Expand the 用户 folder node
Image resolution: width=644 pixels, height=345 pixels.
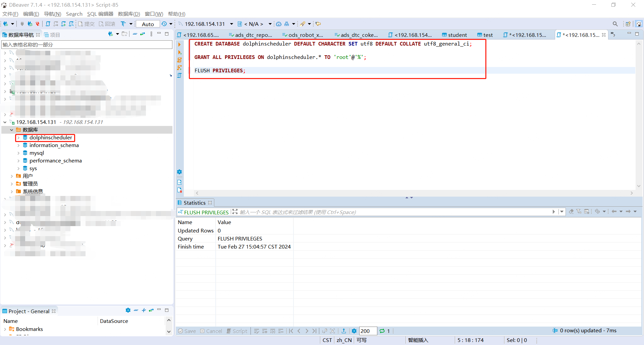(x=12, y=176)
